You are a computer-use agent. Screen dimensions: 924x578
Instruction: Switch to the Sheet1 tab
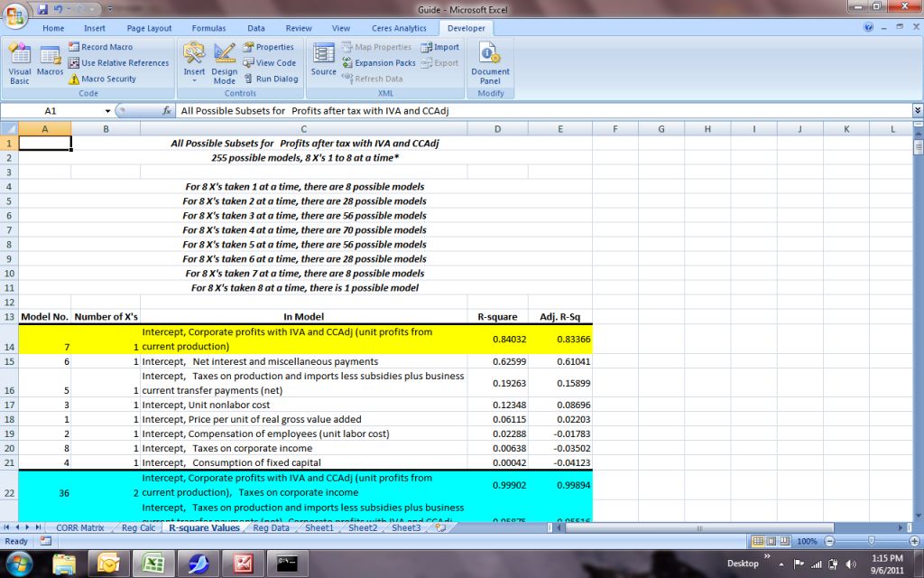pyautogui.click(x=319, y=527)
